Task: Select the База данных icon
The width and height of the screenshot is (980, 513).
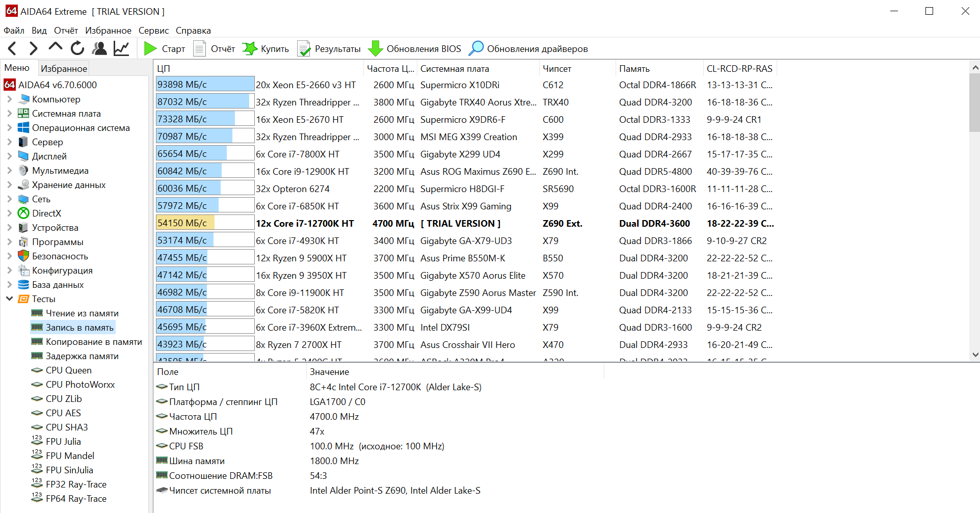Action: click(23, 284)
